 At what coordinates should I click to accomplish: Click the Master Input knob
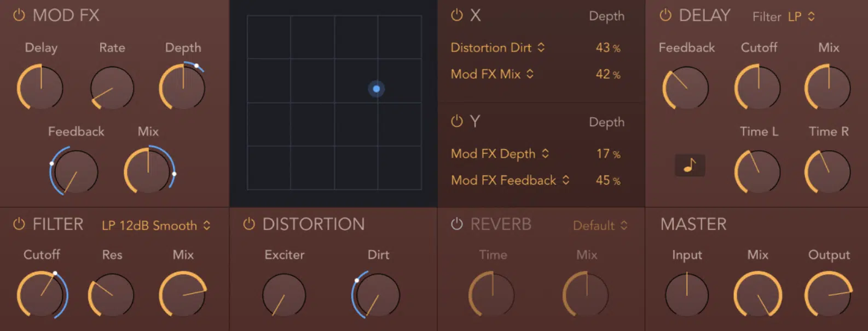coord(687,295)
